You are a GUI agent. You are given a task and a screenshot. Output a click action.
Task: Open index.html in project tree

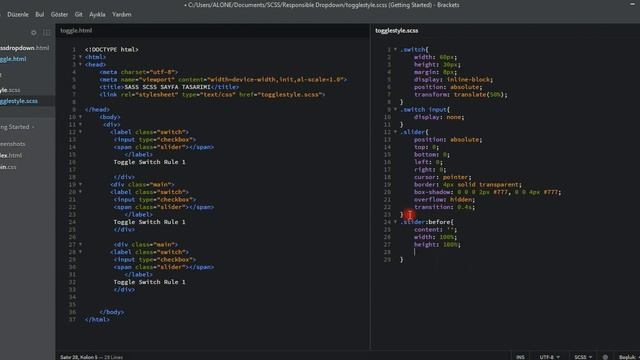11,155
